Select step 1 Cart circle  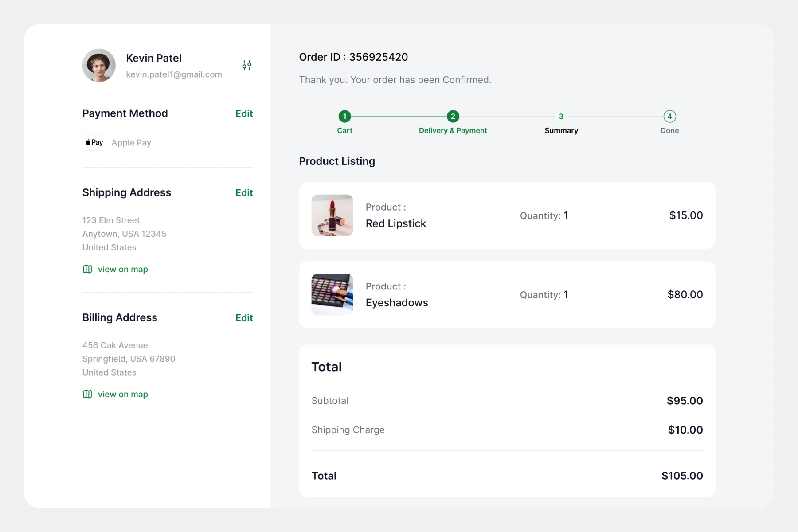pos(344,117)
